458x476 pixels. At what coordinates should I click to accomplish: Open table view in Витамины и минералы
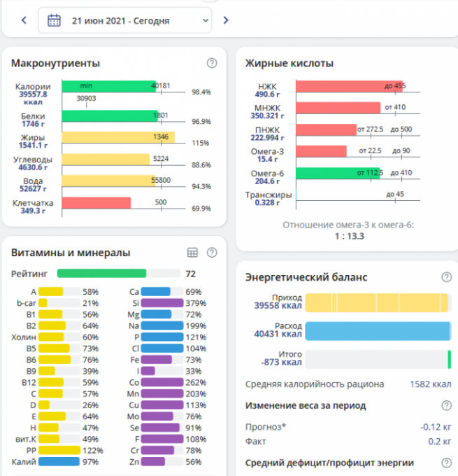pos(193,253)
